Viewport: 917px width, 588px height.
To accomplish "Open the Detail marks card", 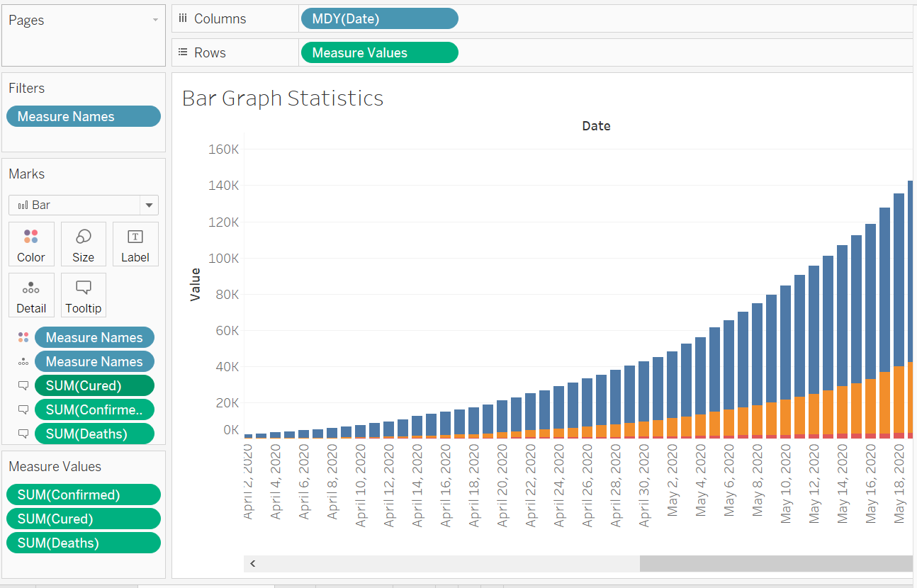I will click(x=31, y=295).
